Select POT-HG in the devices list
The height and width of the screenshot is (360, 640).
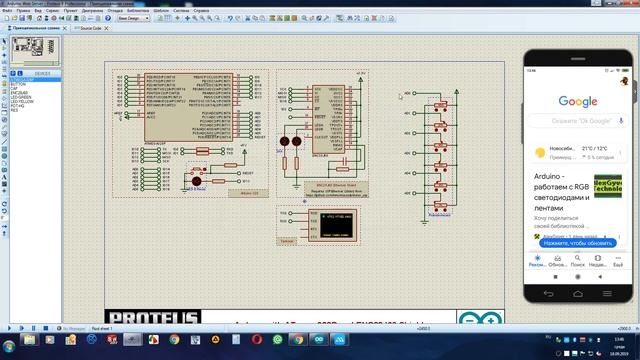[x=17, y=106]
